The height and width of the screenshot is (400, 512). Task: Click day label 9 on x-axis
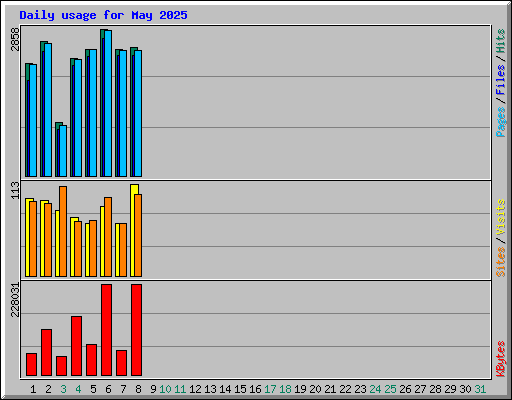[153, 389]
